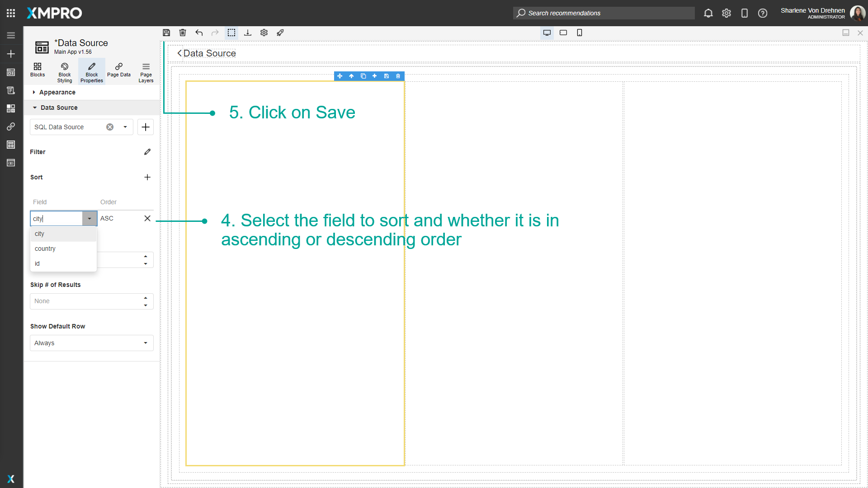
Task: Select country from the sort field list
Action: click(x=45, y=249)
